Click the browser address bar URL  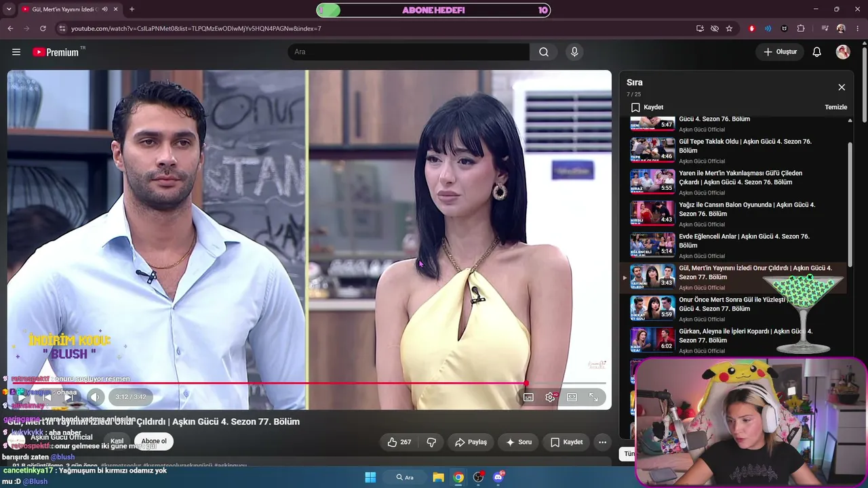tap(196, 28)
